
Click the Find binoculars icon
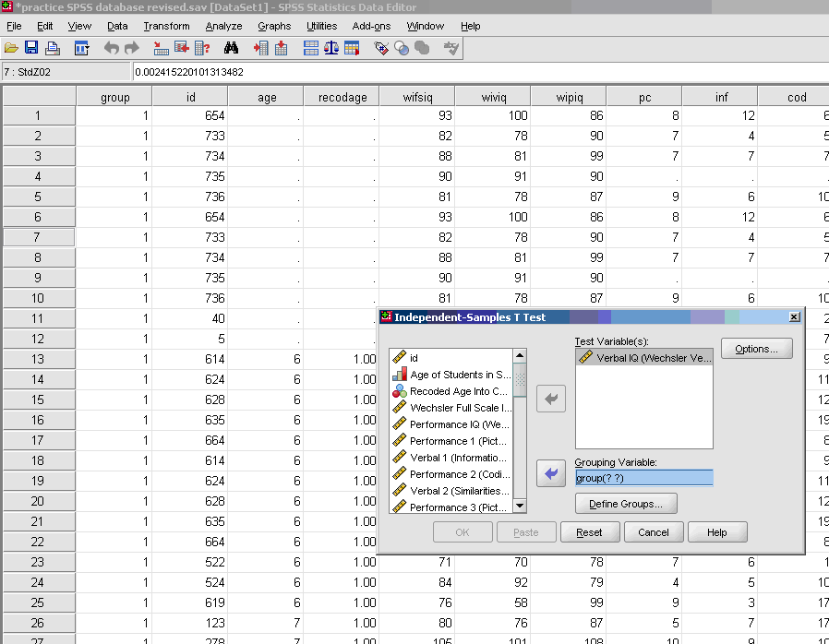(x=232, y=47)
